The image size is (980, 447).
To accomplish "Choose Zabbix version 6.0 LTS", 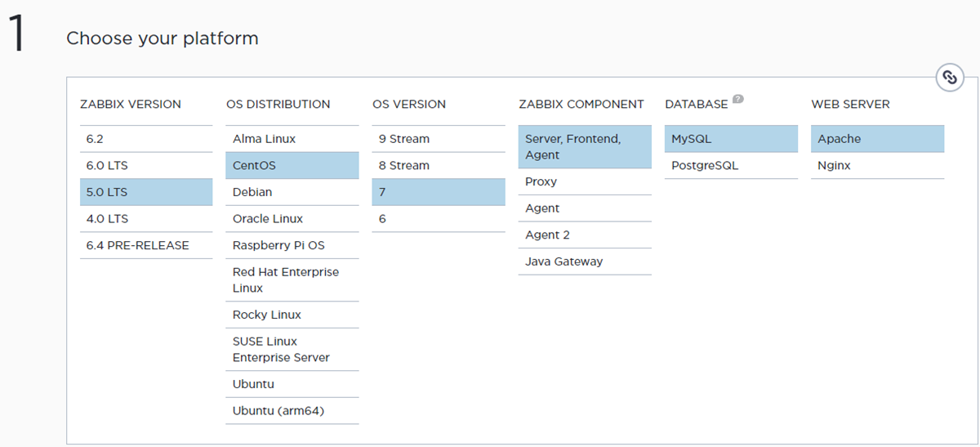I will [146, 166].
